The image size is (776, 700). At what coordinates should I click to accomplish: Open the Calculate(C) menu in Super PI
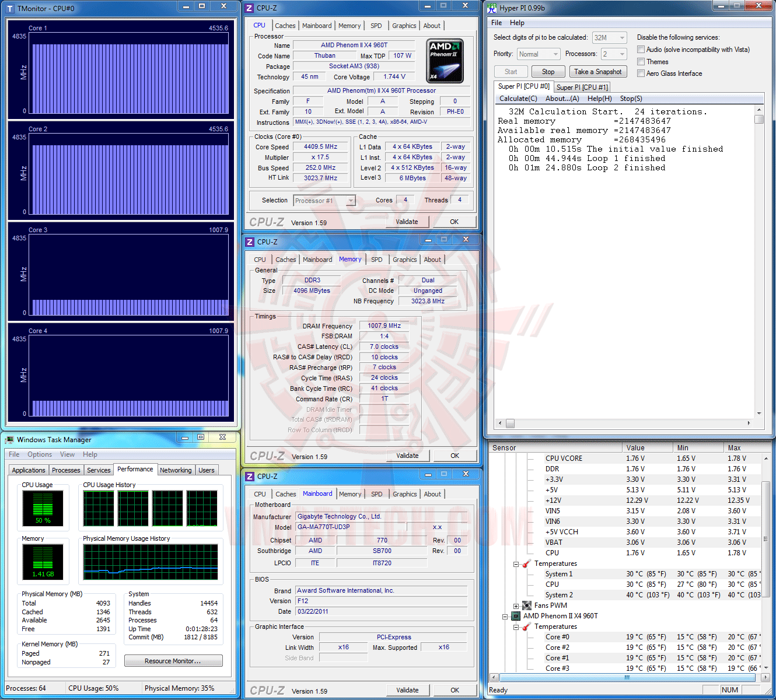518,99
